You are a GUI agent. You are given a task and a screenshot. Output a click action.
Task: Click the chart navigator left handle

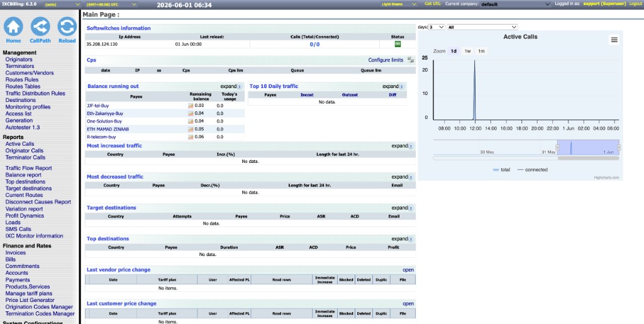coord(557,147)
